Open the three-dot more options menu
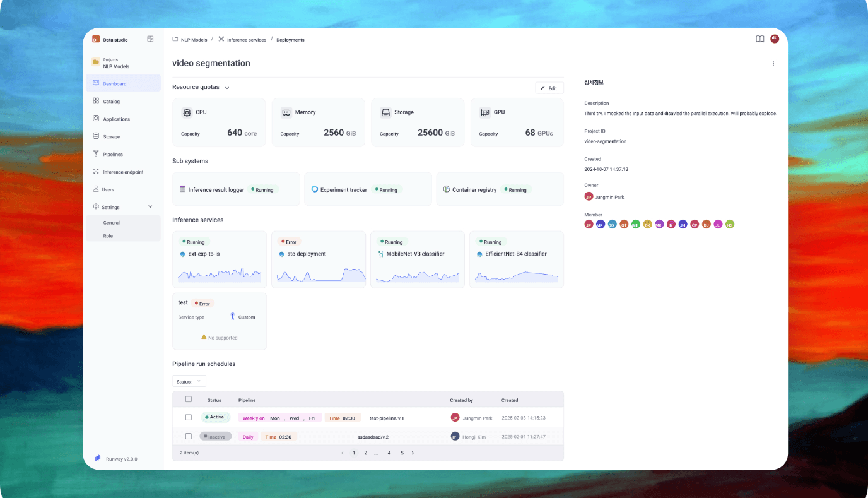This screenshot has width=868, height=498. [773, 64]
